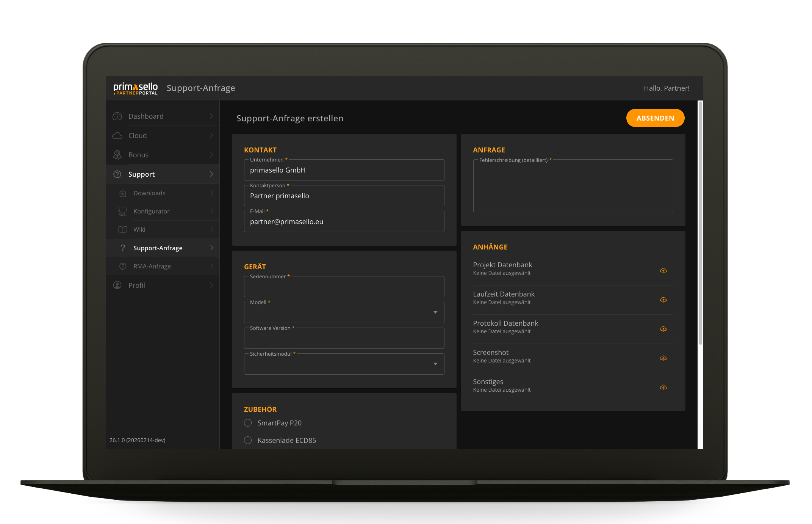812x524 pixels.
Task: Click the upload icon for Projekt Datenbank
Action: (663, 270)
